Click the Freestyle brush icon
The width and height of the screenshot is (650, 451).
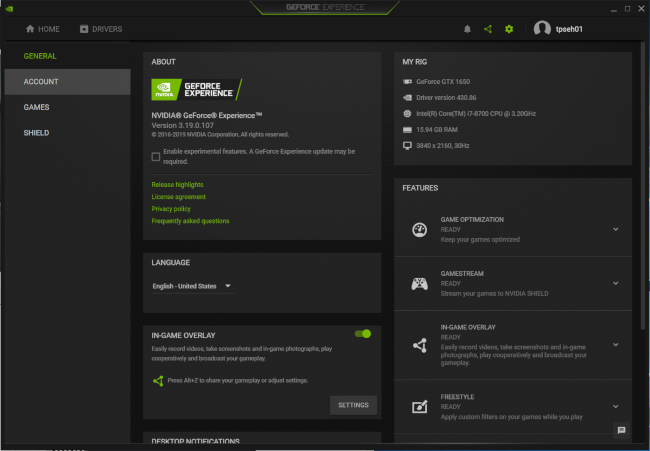point(420,407)
